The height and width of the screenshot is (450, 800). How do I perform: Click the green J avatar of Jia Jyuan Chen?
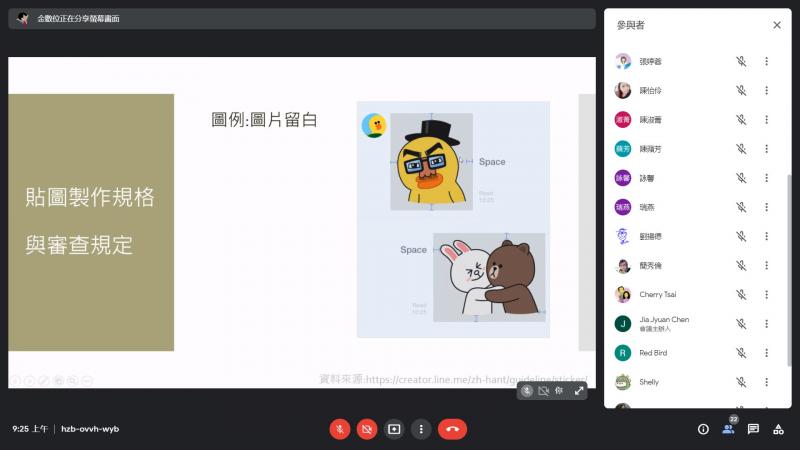(623, 323)
